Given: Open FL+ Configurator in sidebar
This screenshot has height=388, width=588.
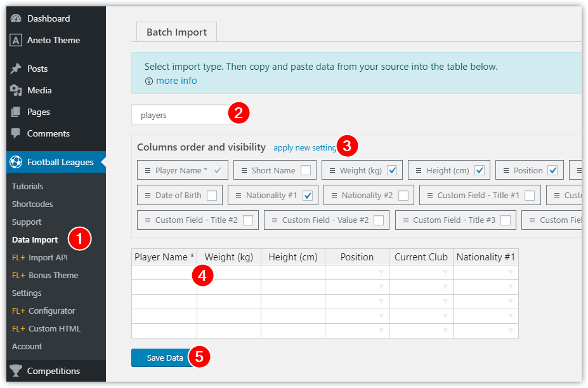Looking at the screenshot, I should point(44,311).
